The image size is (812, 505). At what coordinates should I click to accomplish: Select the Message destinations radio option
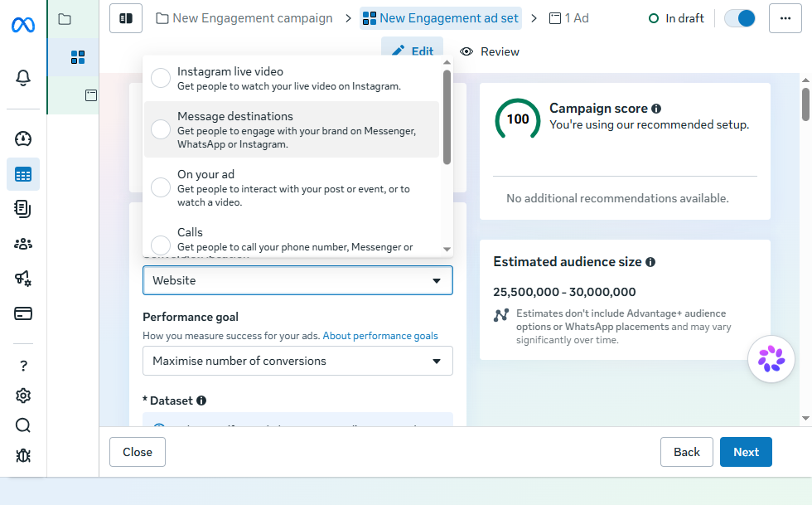coord(161,129)
